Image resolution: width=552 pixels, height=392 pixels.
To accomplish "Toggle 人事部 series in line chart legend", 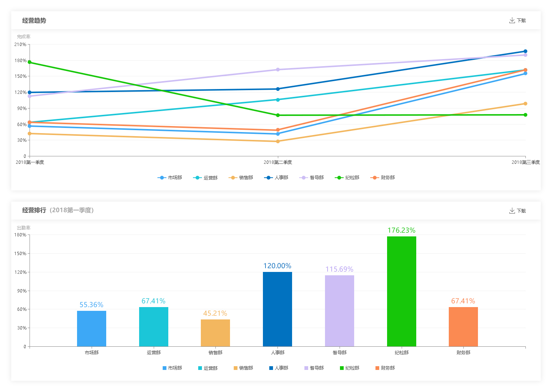I will click(276, 178).
